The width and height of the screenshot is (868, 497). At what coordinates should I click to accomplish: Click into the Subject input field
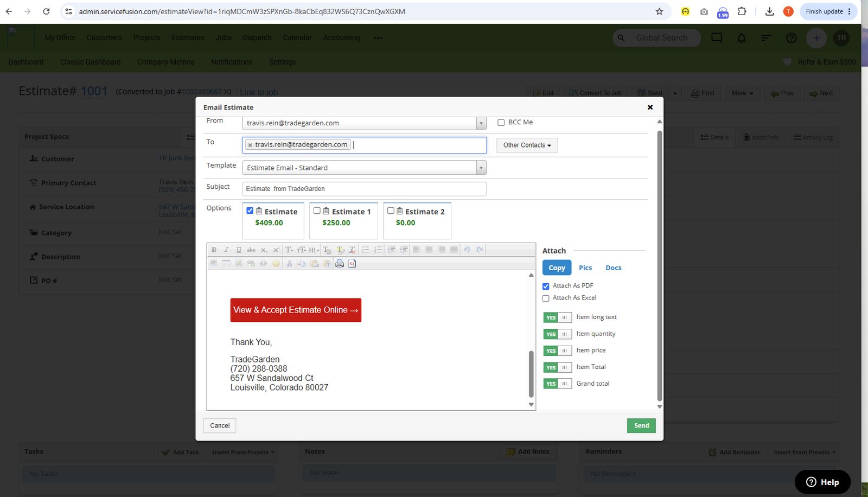tap(365, 189)
